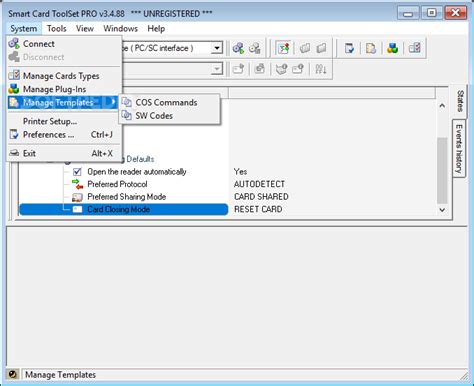The image size is (474, 386).
Task: Expand the Manage Templates submenu
Action: [x=63, y=102]
